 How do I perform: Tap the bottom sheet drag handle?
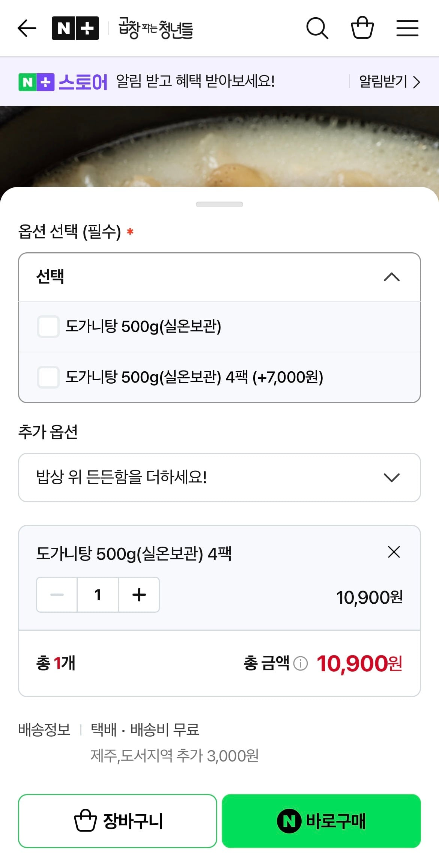pos(219,204)
